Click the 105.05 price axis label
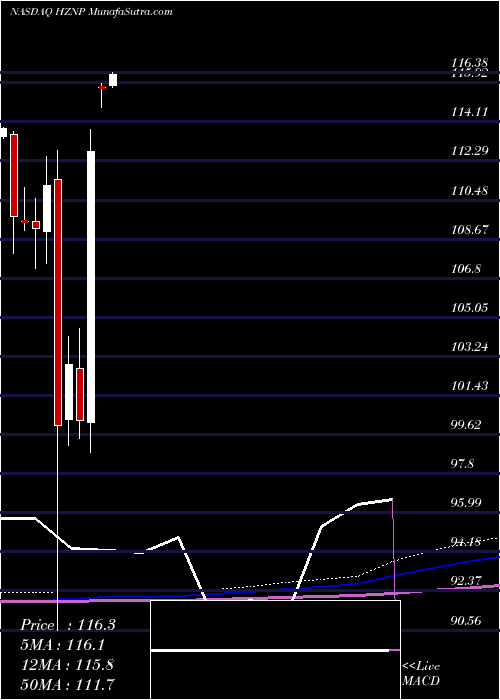This screenshot has width=500, height=700. (470, 308)
